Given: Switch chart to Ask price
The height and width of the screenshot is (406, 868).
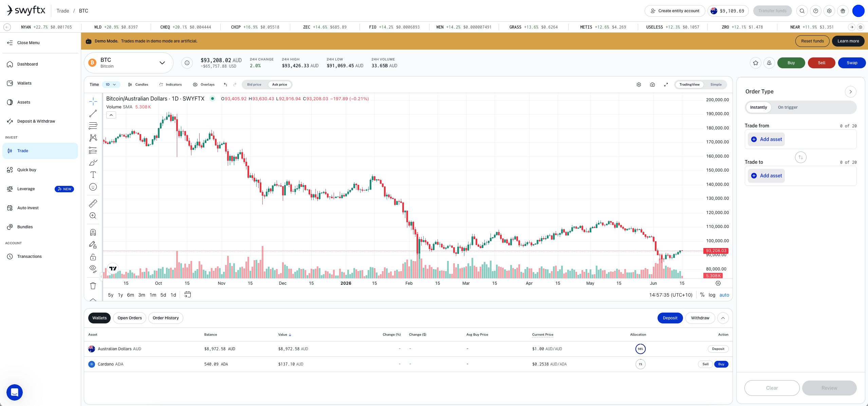Looking at the screenshot, I should click(x=279, y=85).
